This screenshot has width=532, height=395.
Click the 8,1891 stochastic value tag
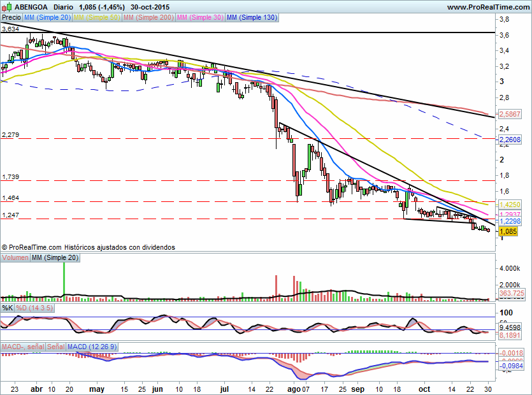click(510, 335)
